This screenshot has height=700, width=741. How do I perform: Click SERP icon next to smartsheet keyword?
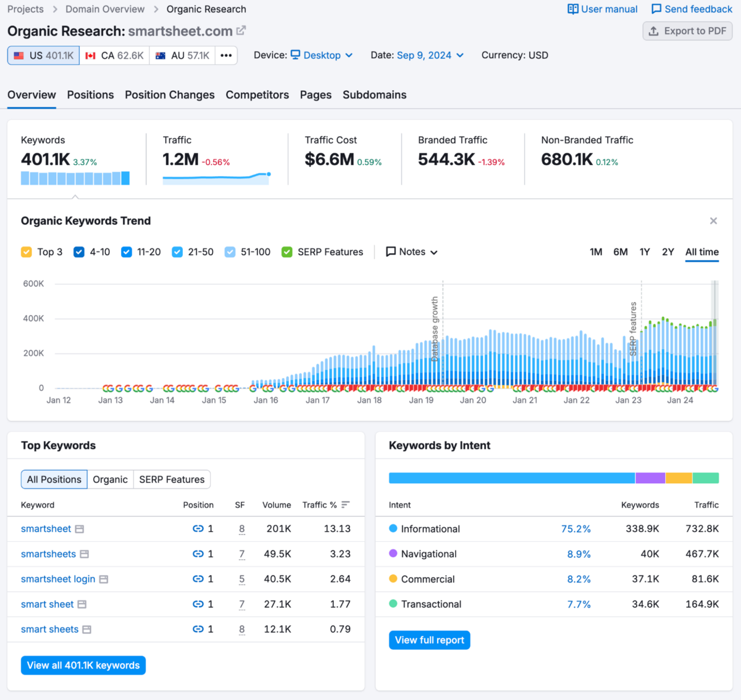coord(80,529)
